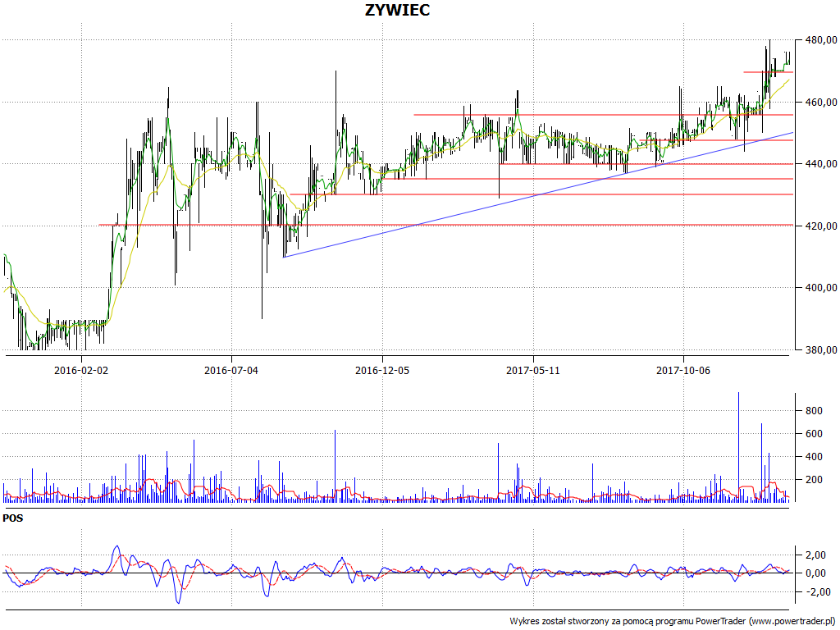Click the 2016-07-04 date label
This screenshot has height=630, width=840.
pos(231,370)
